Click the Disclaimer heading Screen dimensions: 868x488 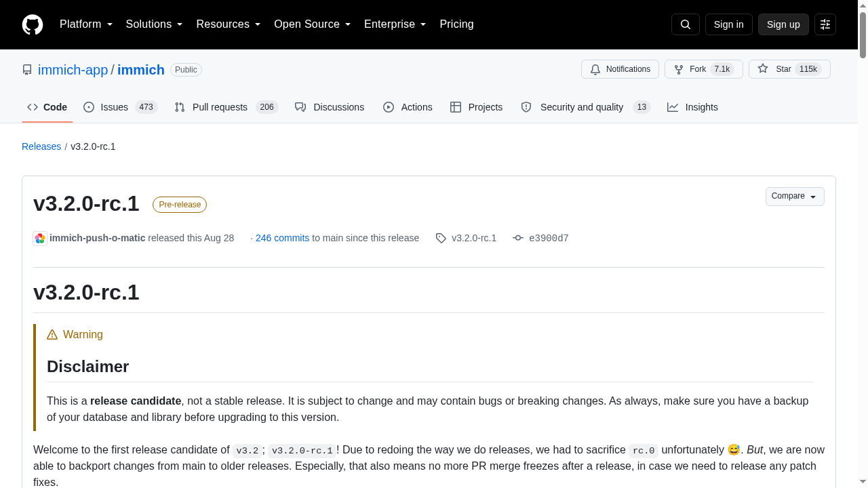point(88,367)
